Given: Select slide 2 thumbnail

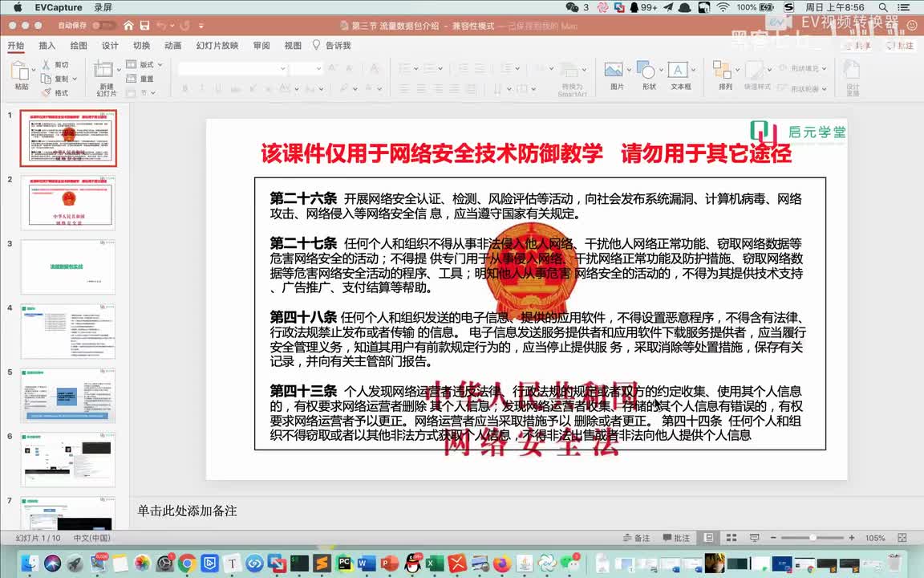Looking at the screenshot, I should [x=68, y=202].
